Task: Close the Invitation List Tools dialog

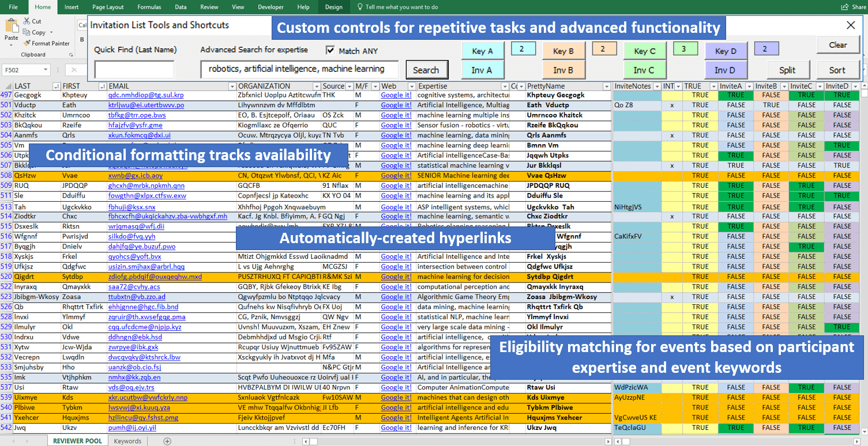Action: click(851, 25)
